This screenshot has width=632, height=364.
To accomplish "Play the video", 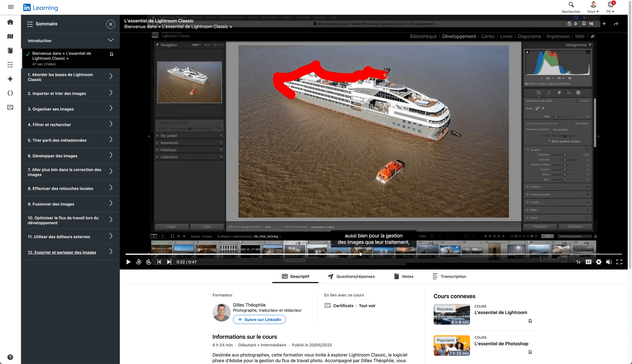I will [x=128, y=262].
